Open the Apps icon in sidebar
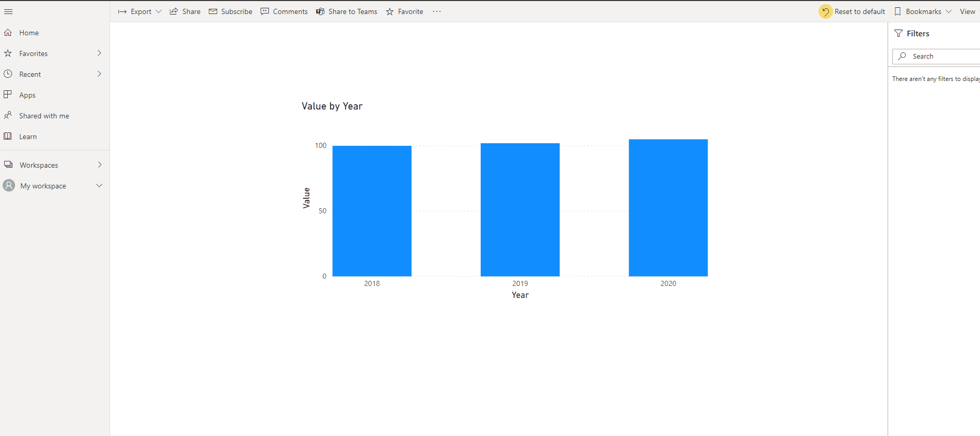The image size is (980, 436). coord(8,94)
